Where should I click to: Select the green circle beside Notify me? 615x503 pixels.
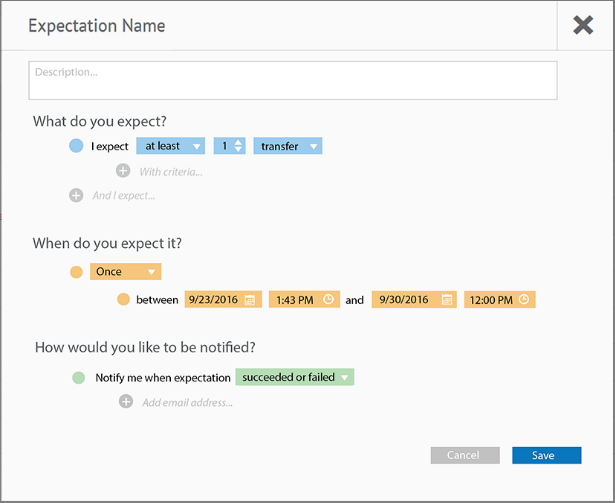[78, 377]
